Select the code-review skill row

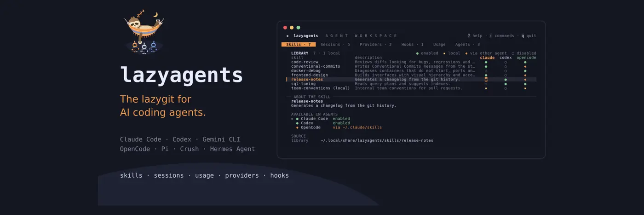point(411,62)
